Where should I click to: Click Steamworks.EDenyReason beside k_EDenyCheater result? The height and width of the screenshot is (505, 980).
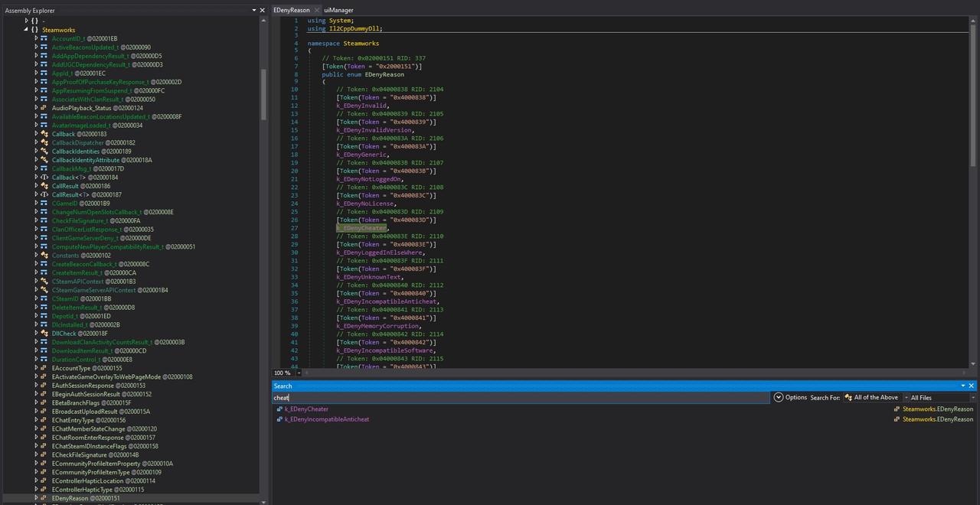coord(938,409)
